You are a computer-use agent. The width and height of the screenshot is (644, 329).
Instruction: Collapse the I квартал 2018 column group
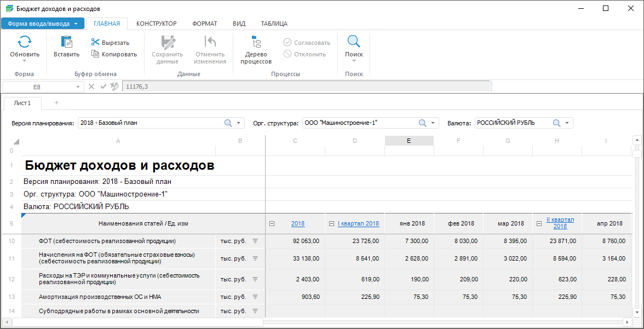331,223
